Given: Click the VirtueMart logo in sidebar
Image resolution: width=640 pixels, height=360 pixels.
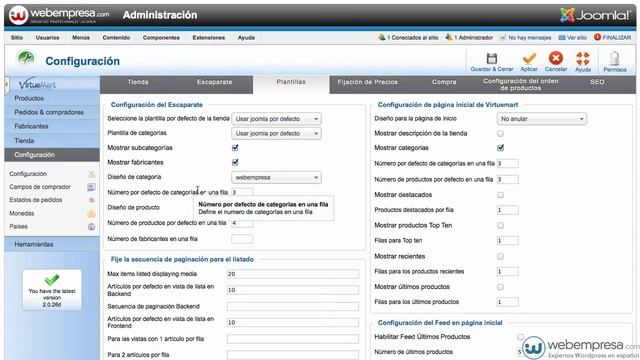Looking at the screenshot, I should (37, 84).
